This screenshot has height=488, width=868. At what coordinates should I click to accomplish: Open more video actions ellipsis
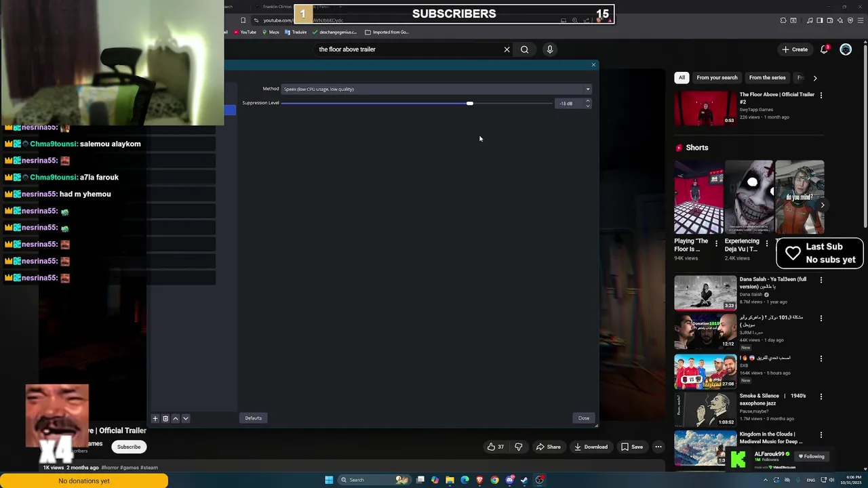tap(658, 447)
